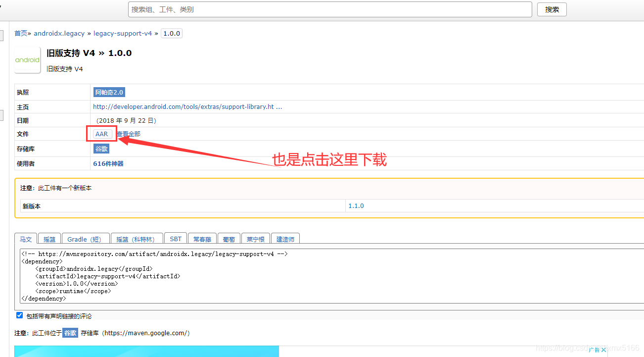The width and height of the screenshot is (644, 357).
Task: Click the 搜索 search button
Action: point(552,9)
